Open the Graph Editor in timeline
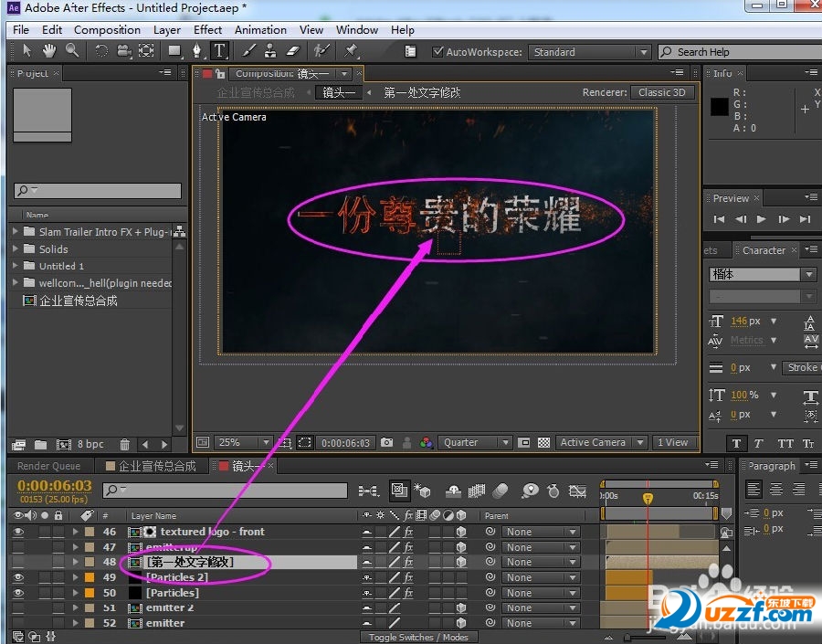Viewport: 822px width, 644px height. pyautogui.click(x=577, y=491)
